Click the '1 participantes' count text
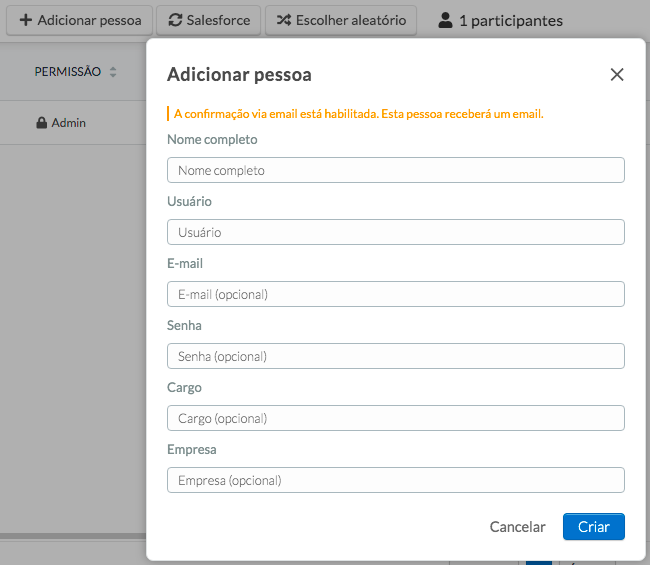Viewport: 650px width, 565px height. tap(511, 21)
